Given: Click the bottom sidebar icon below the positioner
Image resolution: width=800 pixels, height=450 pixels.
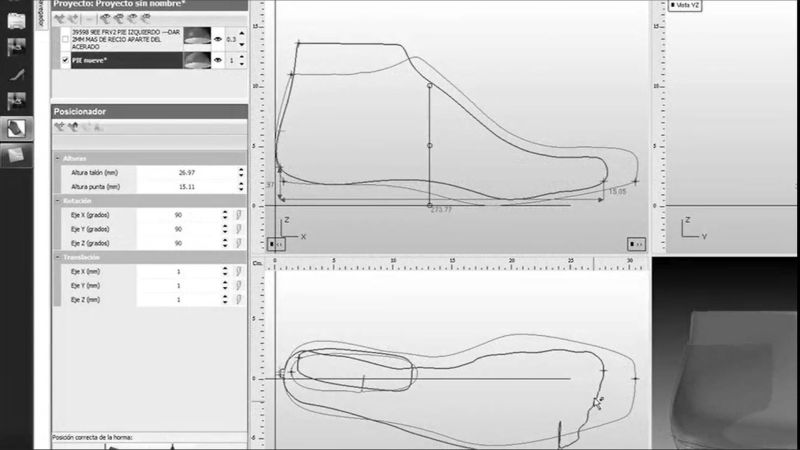Looking at the screenshot, I should (16, 155).
